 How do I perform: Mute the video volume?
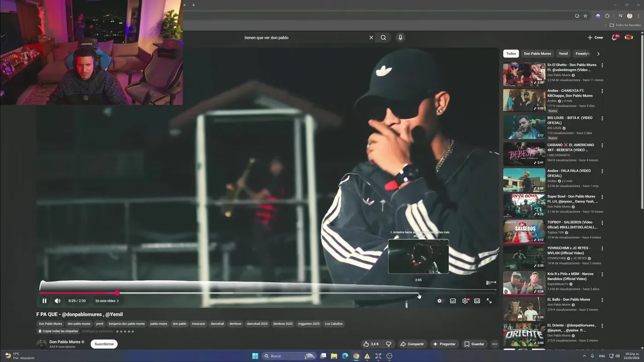(57, 301)
